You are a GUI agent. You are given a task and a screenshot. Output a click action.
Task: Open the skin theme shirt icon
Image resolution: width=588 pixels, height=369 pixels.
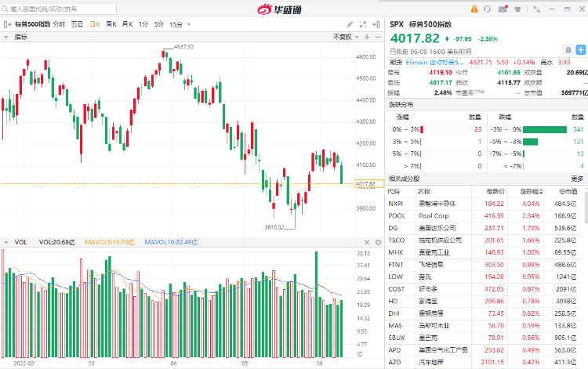(518, 9)
